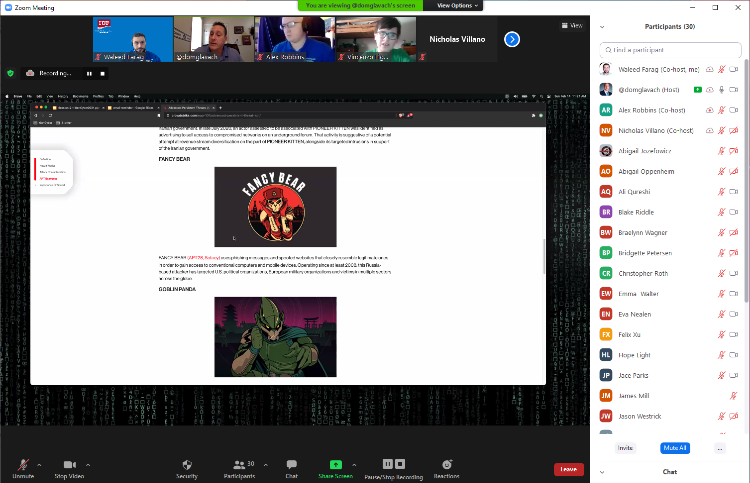The height and width of the screenshot is (483, 750).
Task: Click muted mic icon for Alex Robbins
Action: click(722, 110)
